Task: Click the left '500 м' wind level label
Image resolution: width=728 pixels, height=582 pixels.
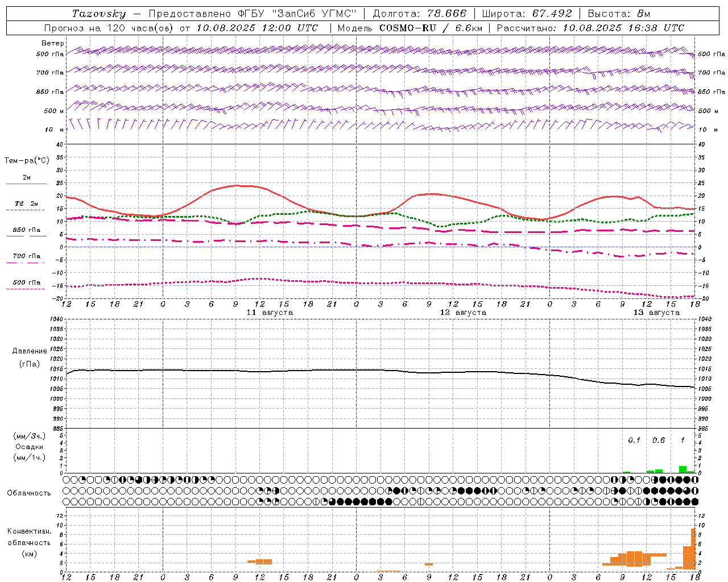Action: click(x=54, y=111)
